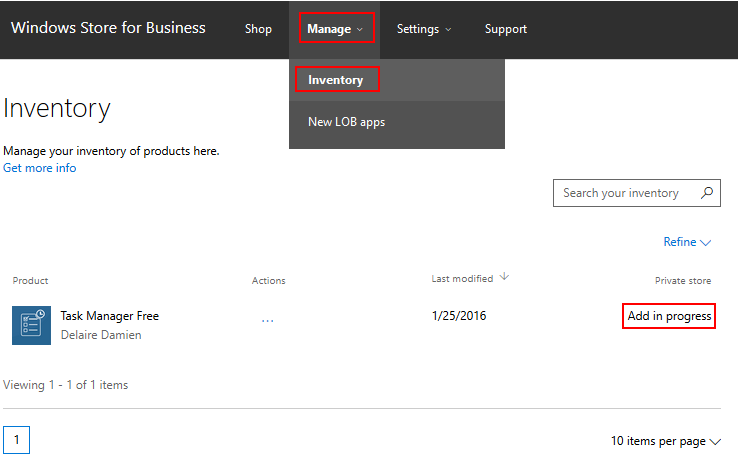Select Inventory from the Manage menu
The width and height of the screenshot is (738, 470).
click(x=336, y=80)
